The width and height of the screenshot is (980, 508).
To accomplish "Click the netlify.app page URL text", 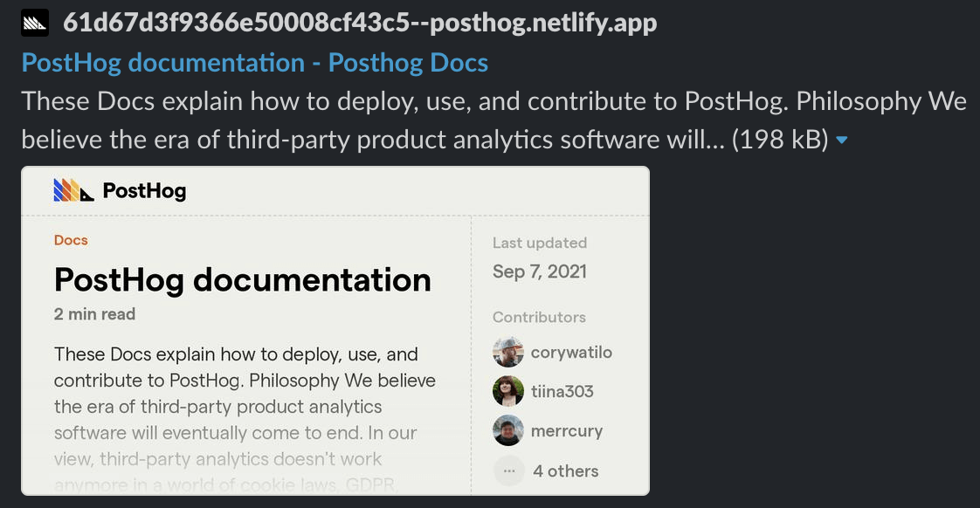I will tap(357, 23).
